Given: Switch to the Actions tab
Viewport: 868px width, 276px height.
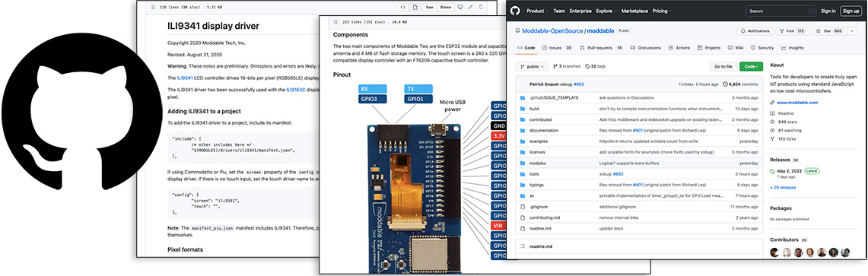Looking at the screenshot, I should pos(679,48).
